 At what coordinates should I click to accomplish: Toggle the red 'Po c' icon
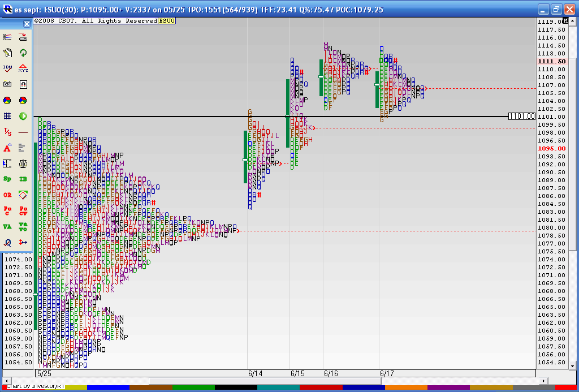[x=7, y=210]
